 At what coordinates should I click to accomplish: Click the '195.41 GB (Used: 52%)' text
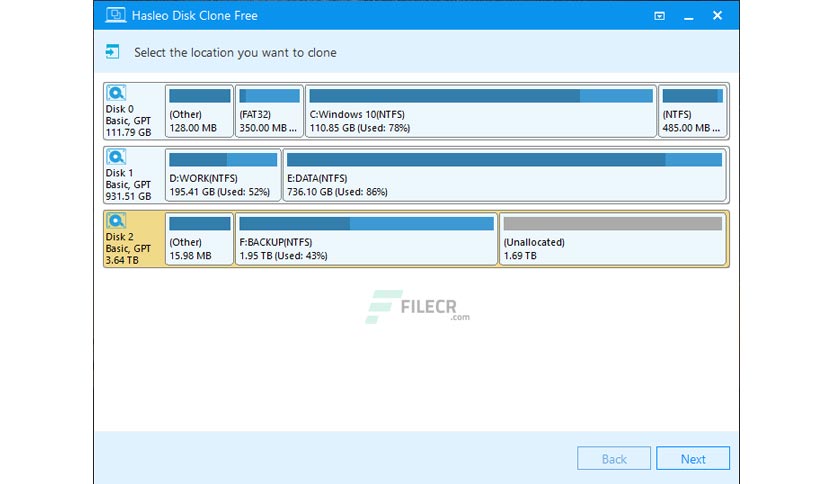click(219, 192)
